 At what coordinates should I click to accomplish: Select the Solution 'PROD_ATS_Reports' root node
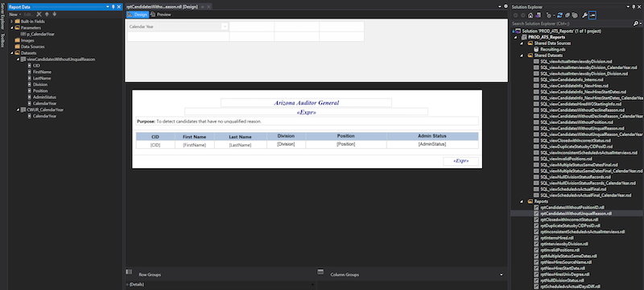tap(562, 31)
